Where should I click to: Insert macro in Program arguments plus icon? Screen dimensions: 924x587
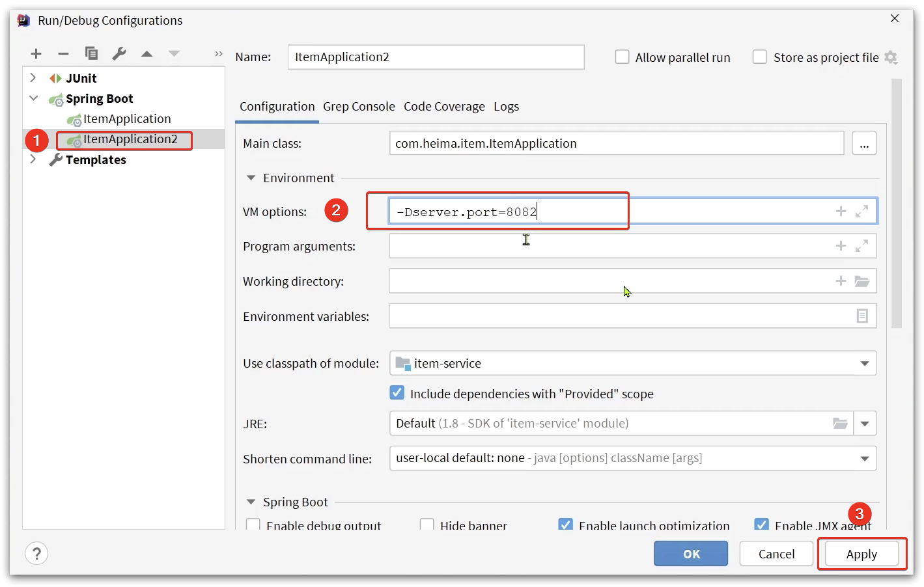coord(841,246)
